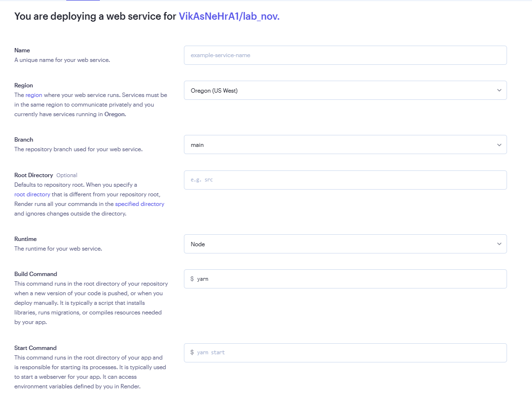Viewport: 532px width, 397px height.
Task: Click the Runtime dropdown chevron arrow
Action: tap(498, 244)
